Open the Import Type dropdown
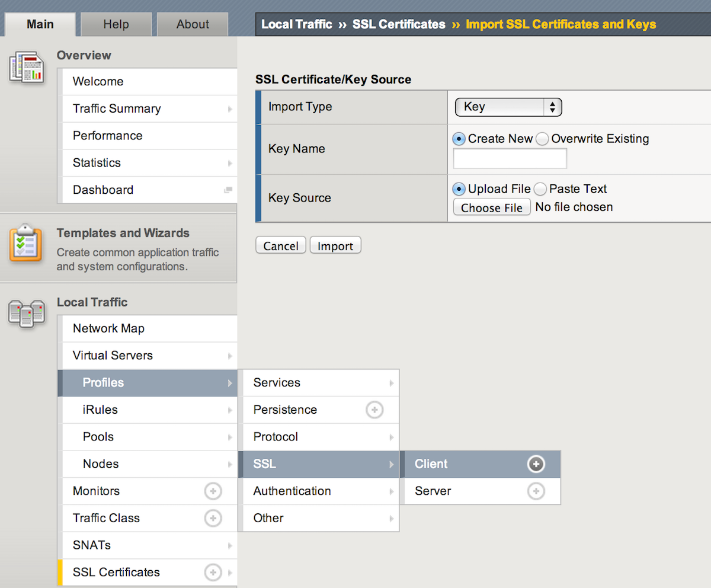 [508, 107]
